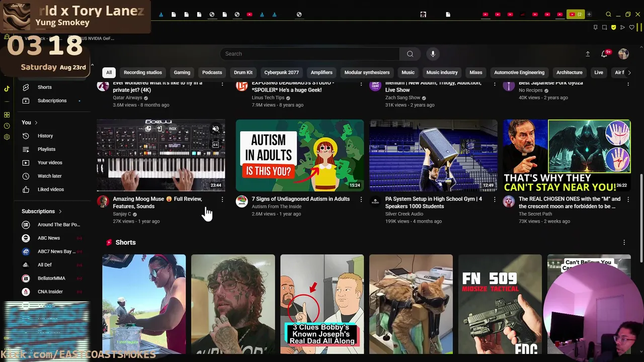Unmute the Moog Muse video preview
This screenshot has height=362, width=644.
(216, 129)
